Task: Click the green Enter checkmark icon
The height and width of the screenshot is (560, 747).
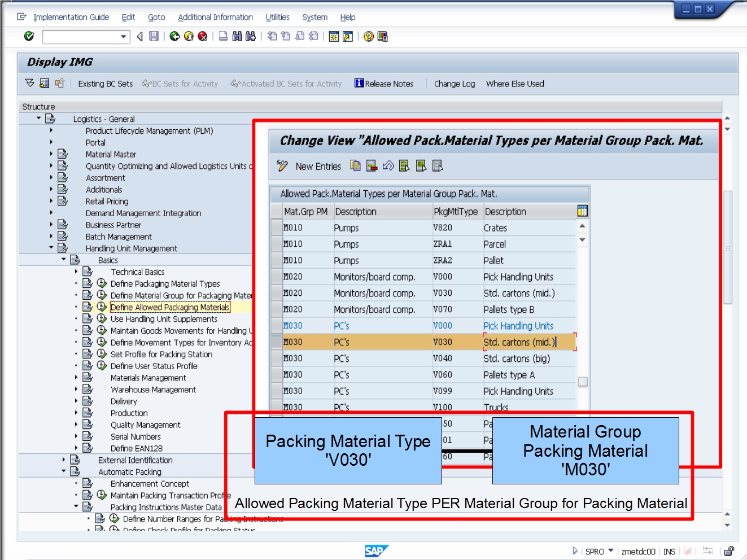Action: click(x=29, y=37)
